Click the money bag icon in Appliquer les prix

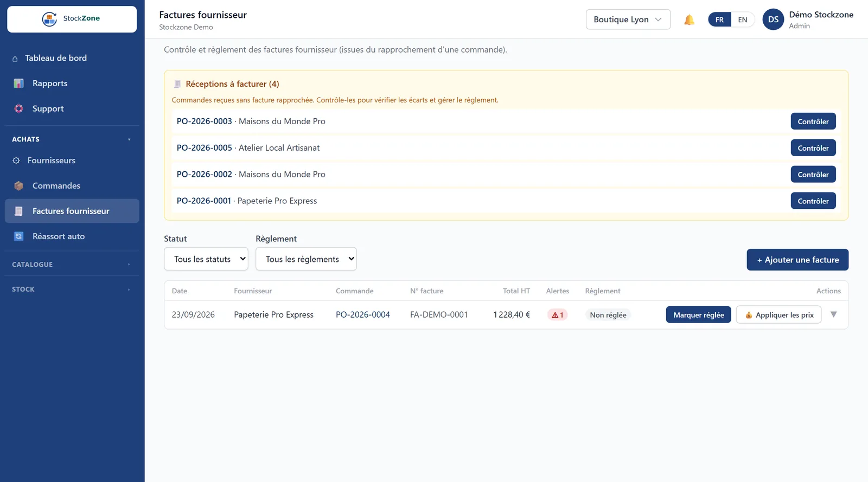[x=749, y=315]
